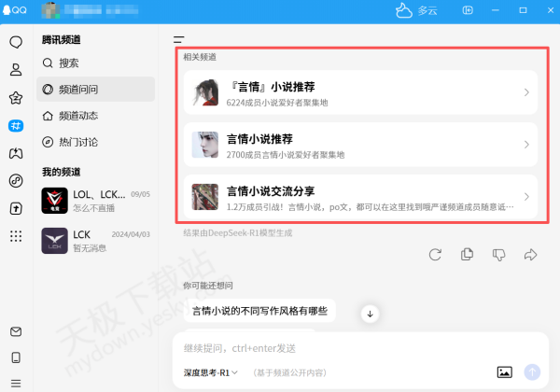Click the regenerate answer icon

pos(435,254)
